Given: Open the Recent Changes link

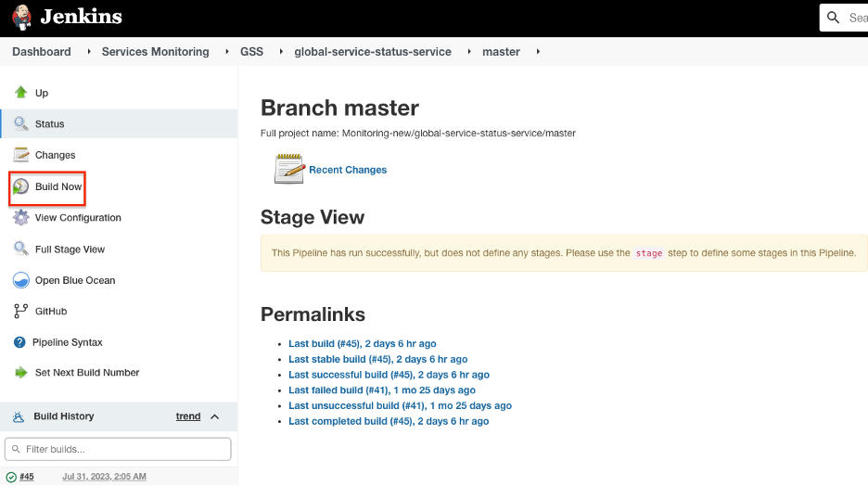Looking at the screenshot, I should point(348,170).
